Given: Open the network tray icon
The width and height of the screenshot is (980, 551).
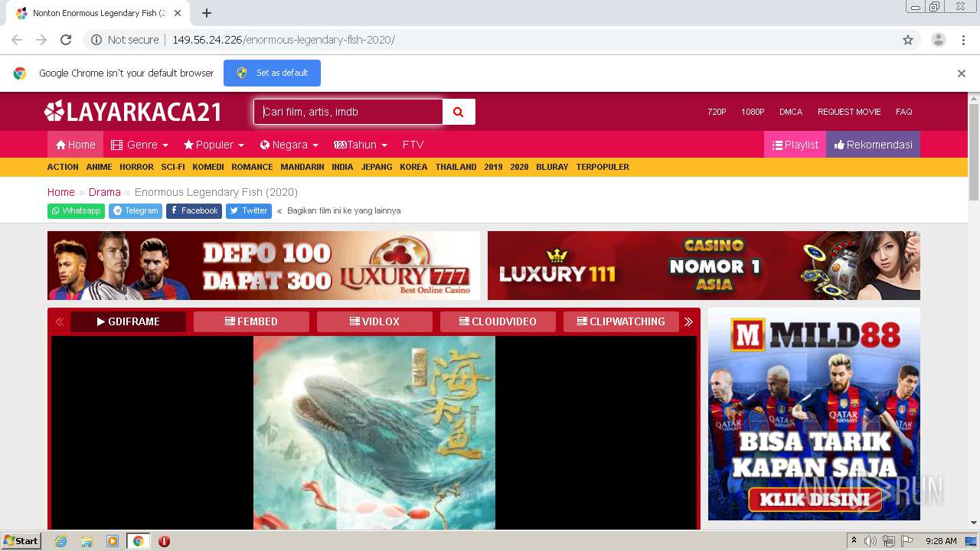Looking at the screenshot, I should 888,541.
